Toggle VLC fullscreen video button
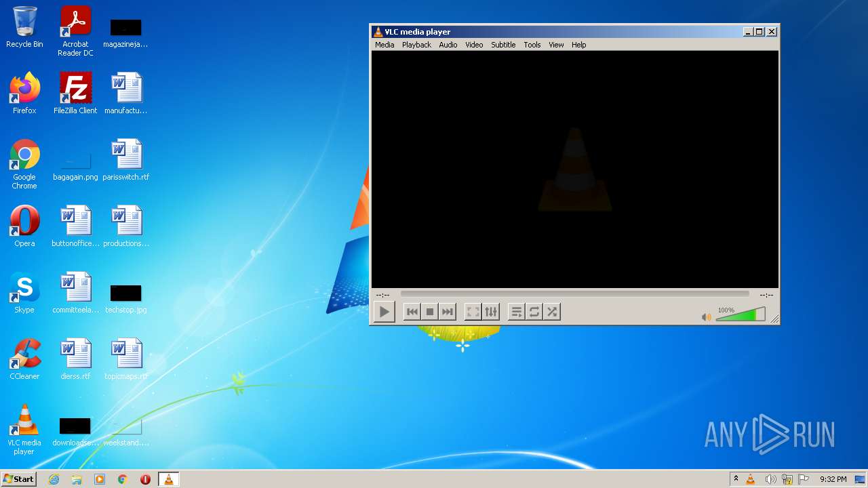Viewport: 868px width, 488px height. point(473,312)
